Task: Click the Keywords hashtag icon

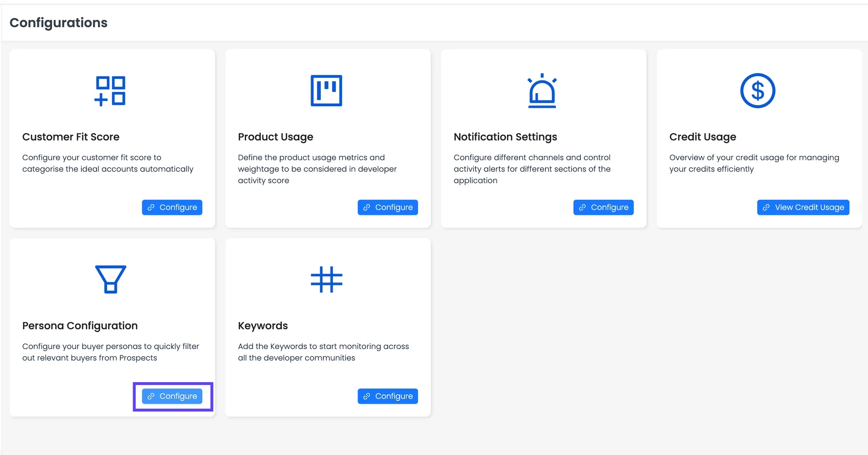Action: coord(326,279)
